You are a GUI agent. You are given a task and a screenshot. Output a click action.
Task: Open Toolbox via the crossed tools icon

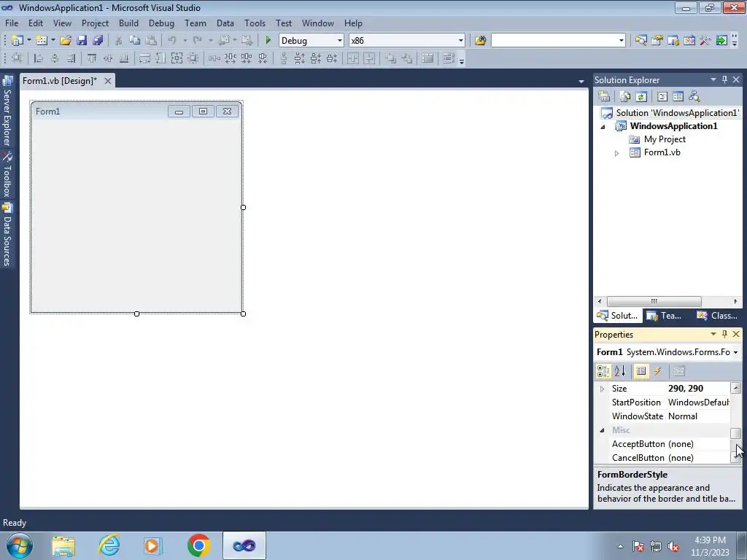pos(705,41)
